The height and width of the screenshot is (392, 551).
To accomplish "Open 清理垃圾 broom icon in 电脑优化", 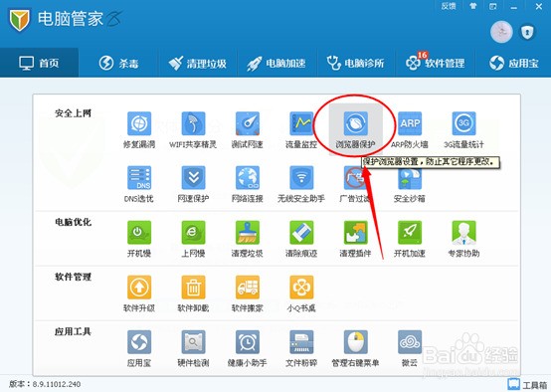I will tap(248, 233).
